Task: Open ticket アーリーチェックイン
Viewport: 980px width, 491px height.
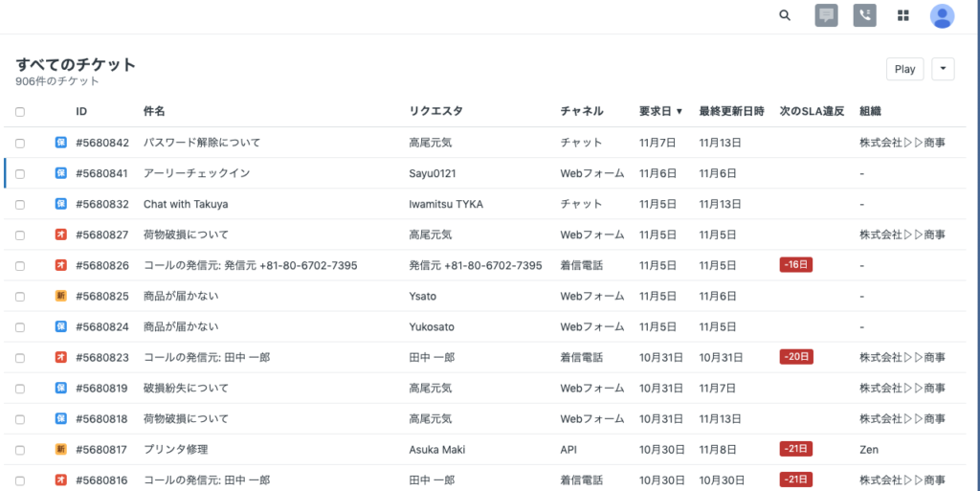Action: coord(197,173)
